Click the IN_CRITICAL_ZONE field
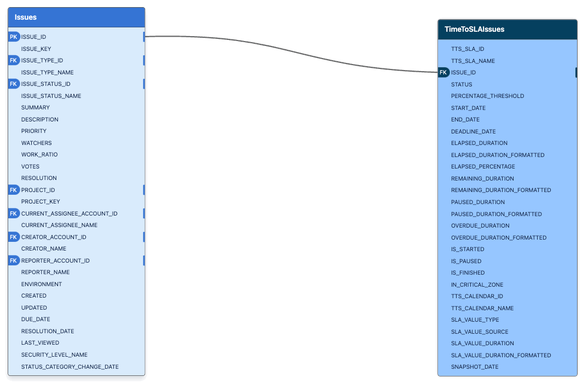 click(x=477, y=285)
